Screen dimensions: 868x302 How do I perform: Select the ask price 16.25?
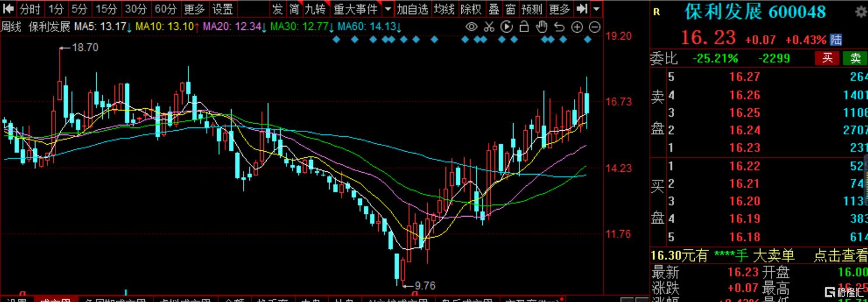744,112
